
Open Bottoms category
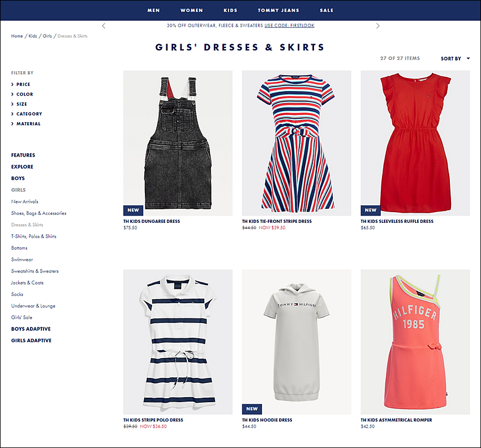click(19, 248)
